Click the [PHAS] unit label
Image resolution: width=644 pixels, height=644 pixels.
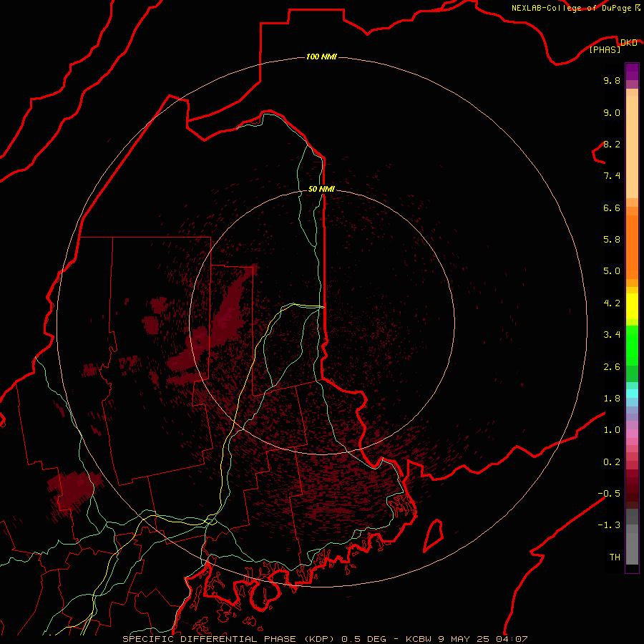point(605,49)
